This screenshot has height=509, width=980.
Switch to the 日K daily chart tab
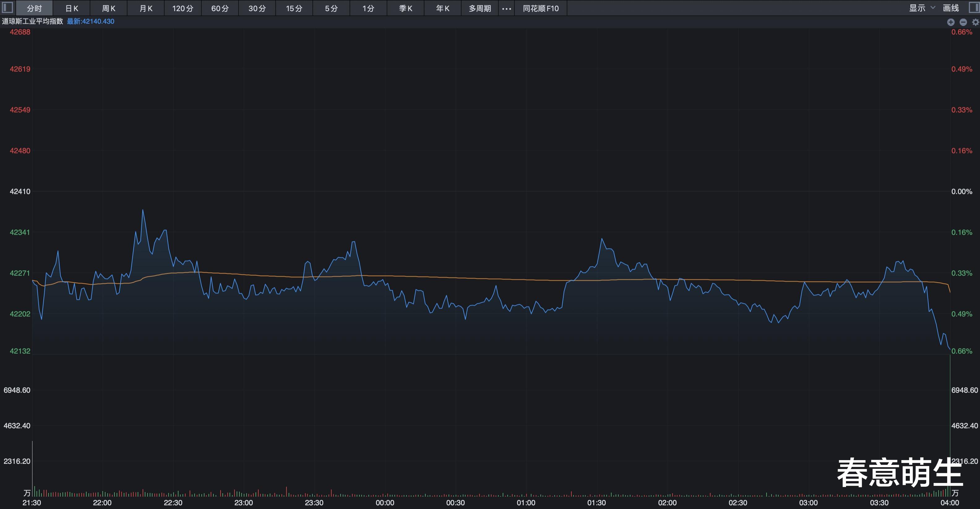[71, 8]
